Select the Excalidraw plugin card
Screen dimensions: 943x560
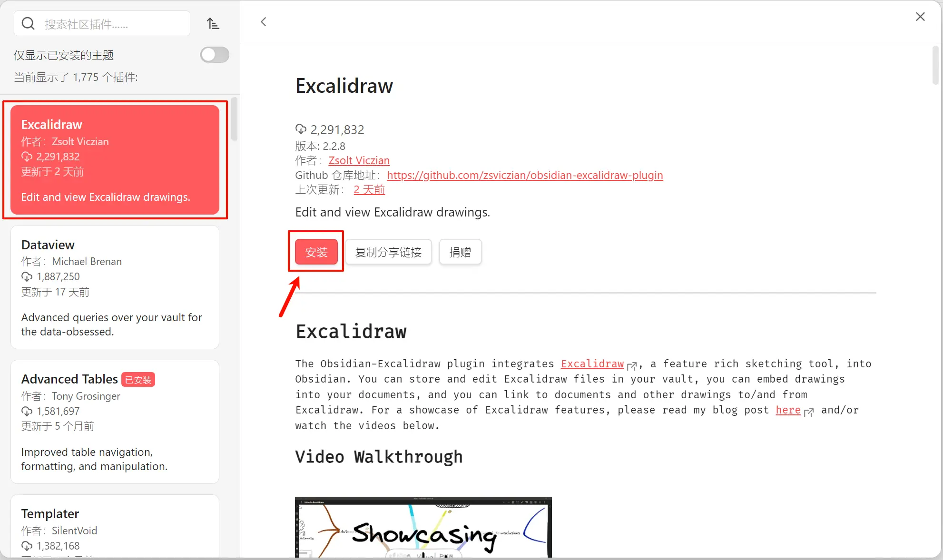click(115, 160)
